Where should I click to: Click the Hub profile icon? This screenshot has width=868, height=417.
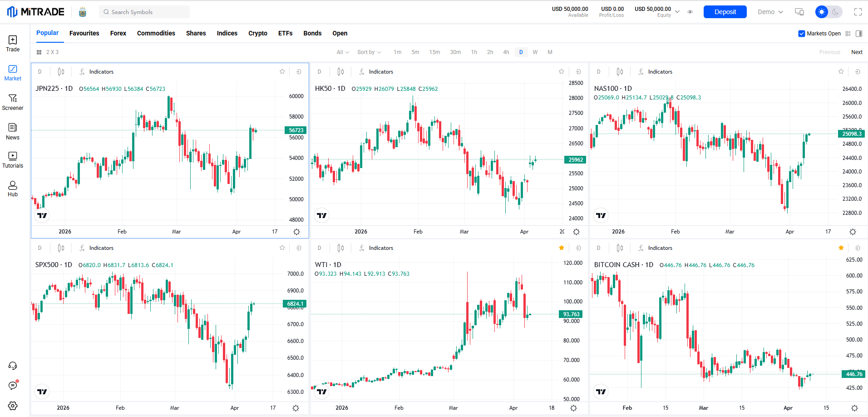coord(13,189)
